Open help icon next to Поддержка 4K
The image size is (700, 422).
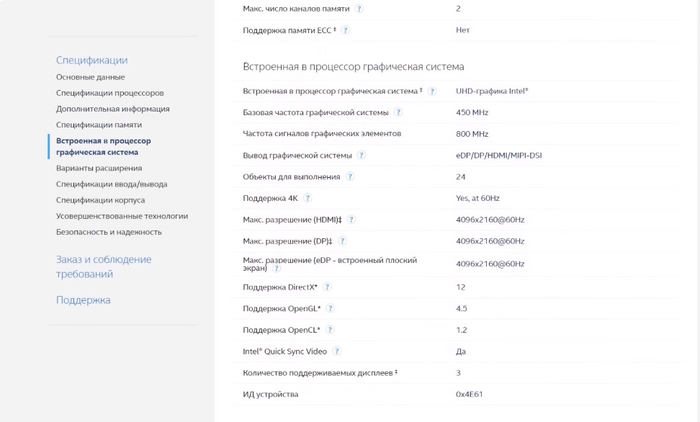(307, 198)
